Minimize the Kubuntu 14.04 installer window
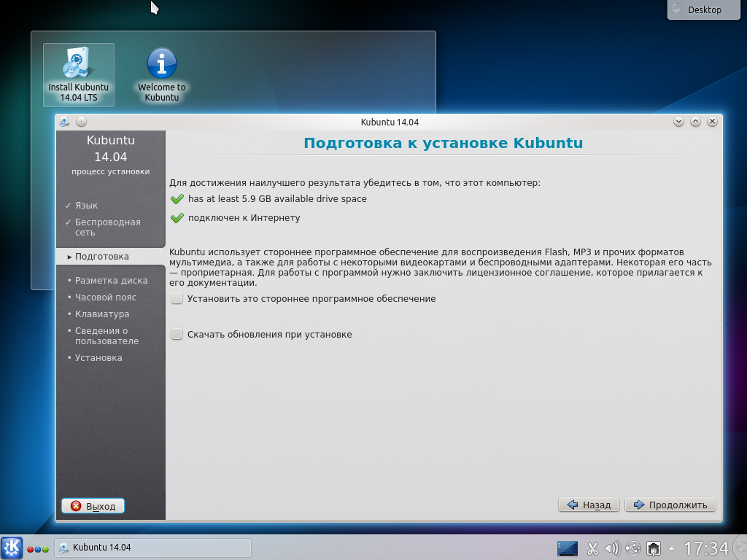Image resolution: width=747 pixels, height=560 pixels. 679,122
